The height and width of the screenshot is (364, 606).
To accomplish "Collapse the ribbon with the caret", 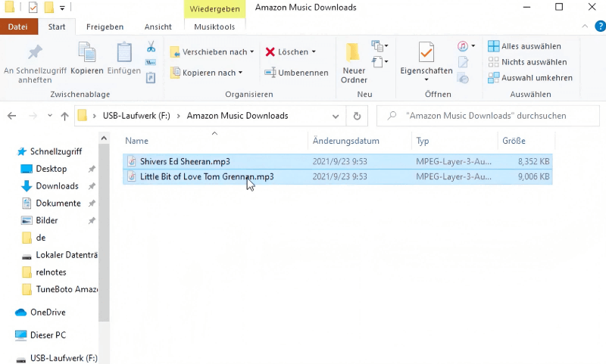I will point(585,26).
